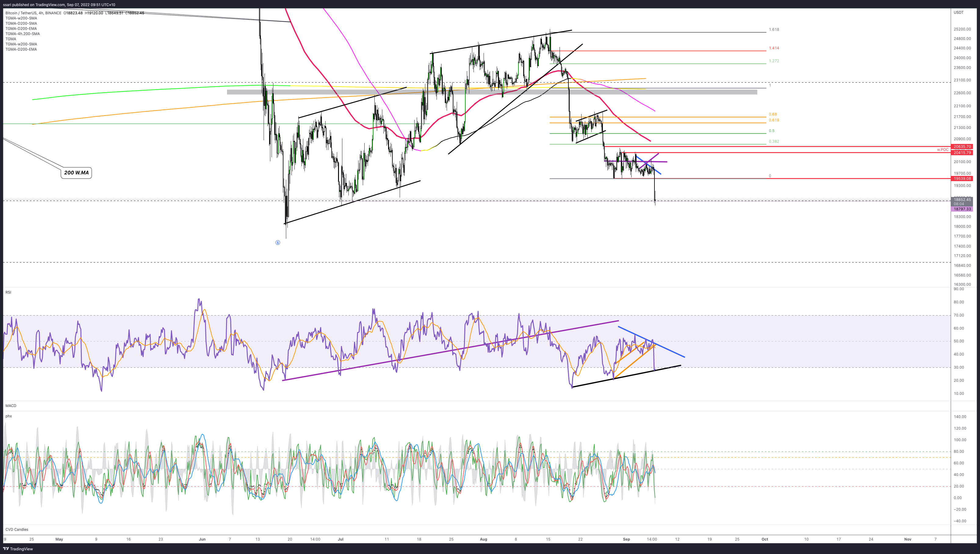Click the May label on time axis
The image size is (980, 554).
(59, 539)
